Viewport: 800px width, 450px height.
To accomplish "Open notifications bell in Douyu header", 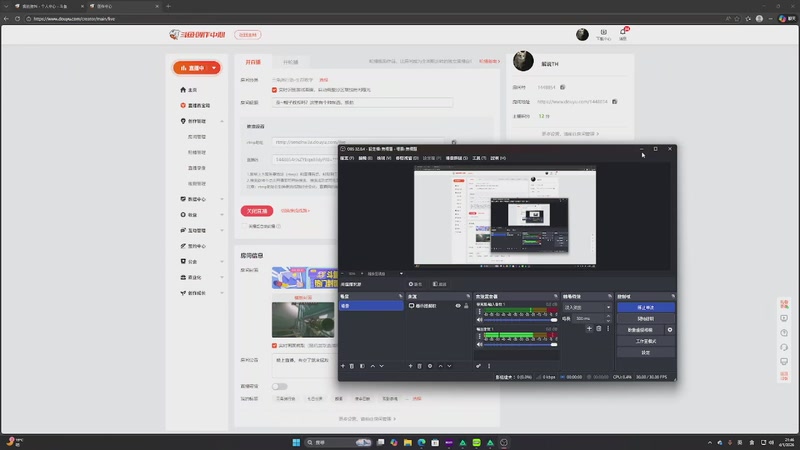I will point(623,34).
